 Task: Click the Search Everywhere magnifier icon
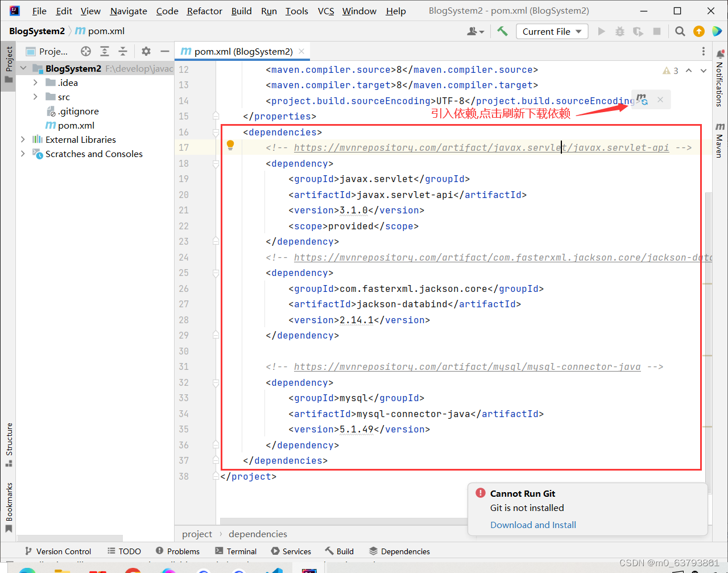click(680, 31)
